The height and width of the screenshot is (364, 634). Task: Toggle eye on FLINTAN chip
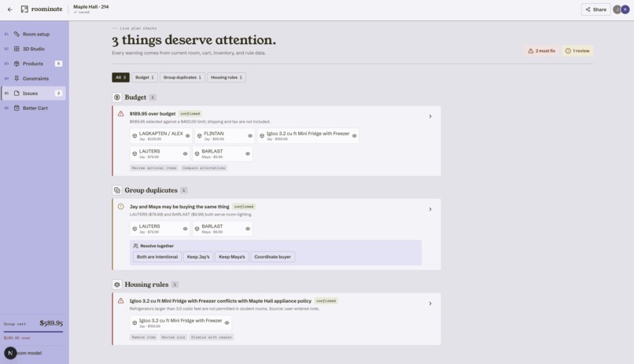click(x=250, y=136)
